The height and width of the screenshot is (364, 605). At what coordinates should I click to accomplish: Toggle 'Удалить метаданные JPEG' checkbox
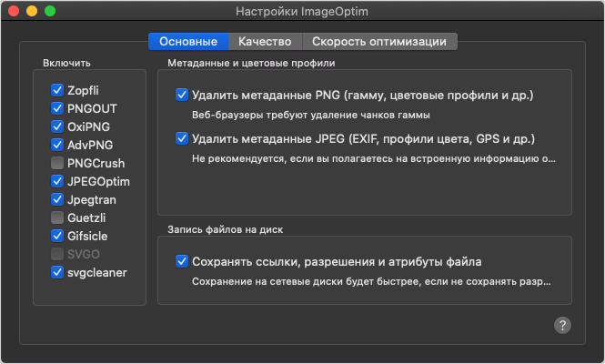[x=182, y=138]
